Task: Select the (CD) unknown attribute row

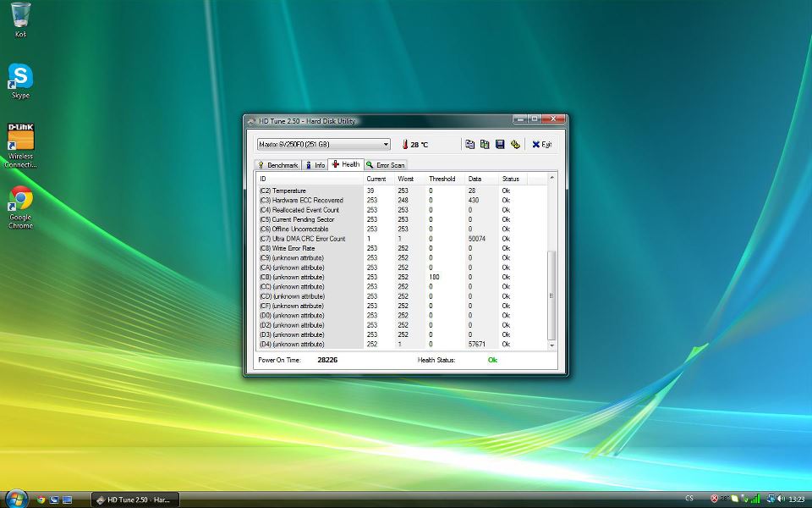Action: tap(402, 296)
